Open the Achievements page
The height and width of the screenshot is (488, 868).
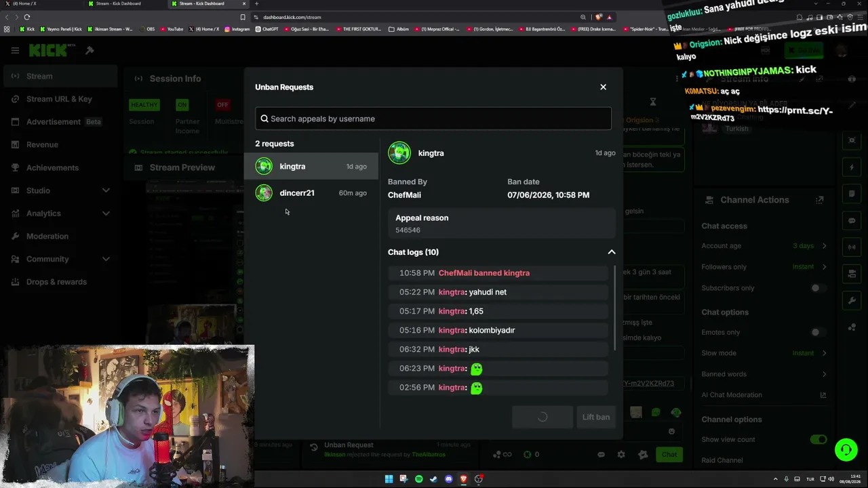[60, 167]
